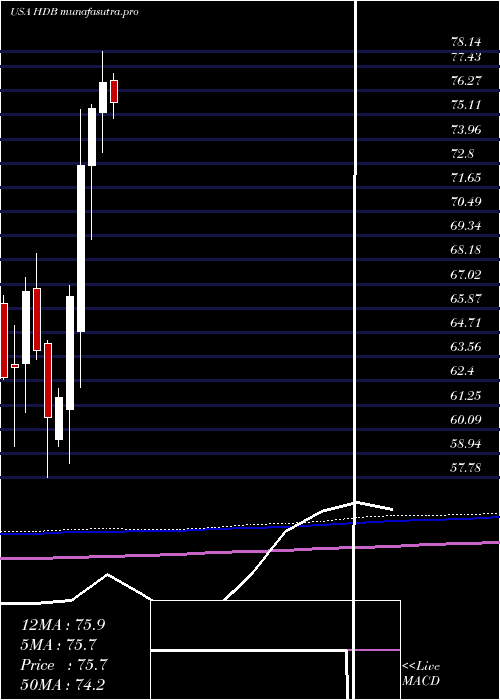Click the 64.71 price level label
The image size is (500, 700).
(466, 322)
